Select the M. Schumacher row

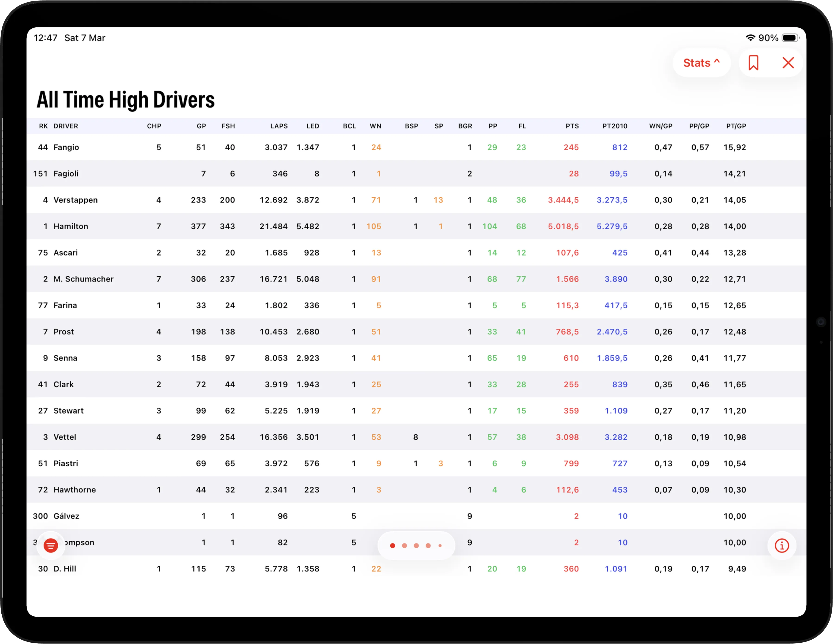(x=84, y=279)
